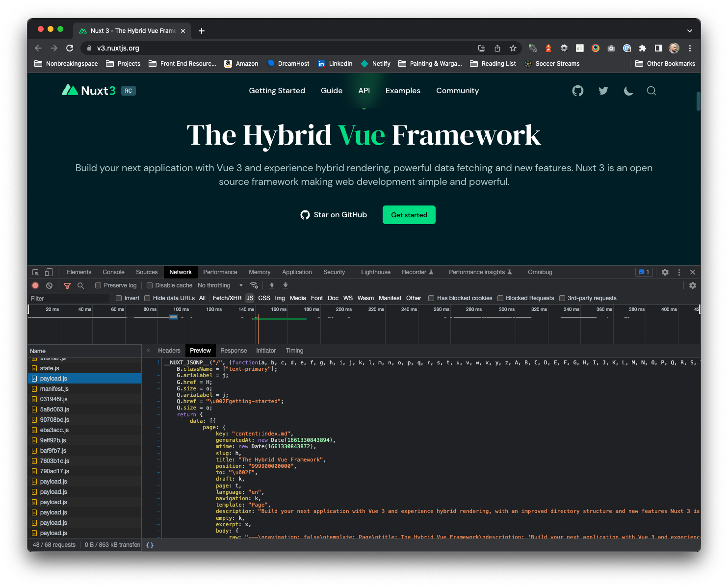Open the DevTools three-dot menu
The width and height of the screenshot is (728, 588).
[x=679, y=272]
